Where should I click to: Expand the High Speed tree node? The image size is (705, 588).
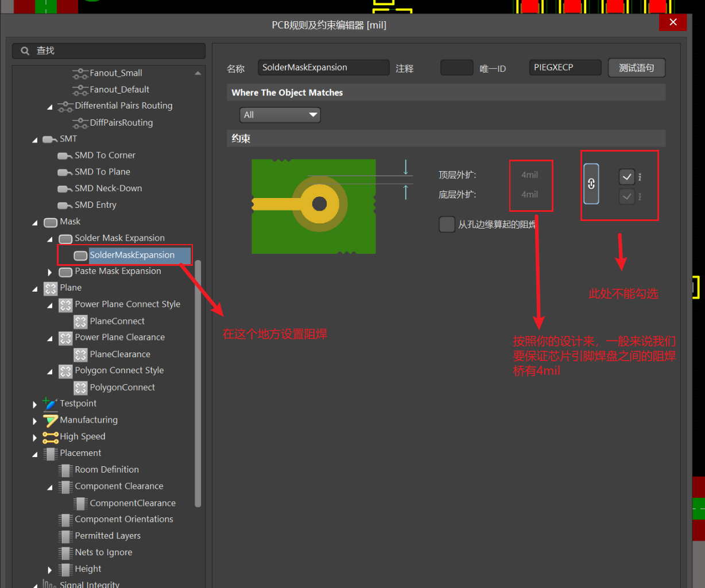pos(35,438)
